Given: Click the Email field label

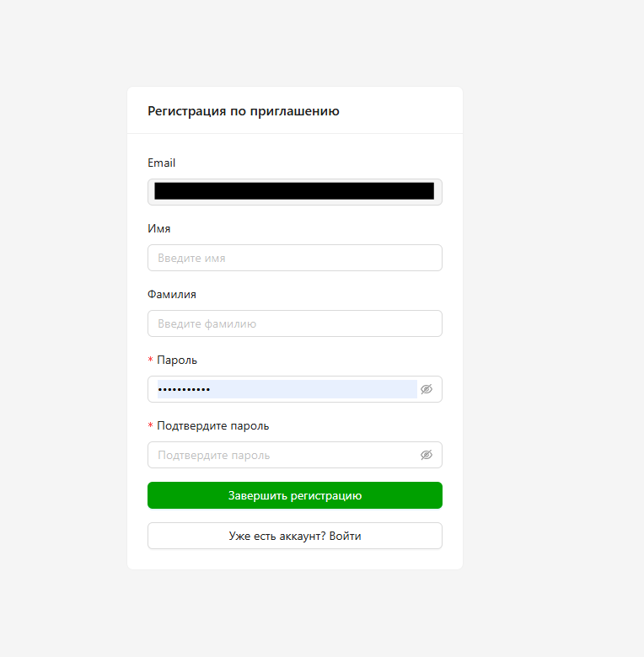Looking at the screenshot, I should pyautogui.click(x=162, y=163).
